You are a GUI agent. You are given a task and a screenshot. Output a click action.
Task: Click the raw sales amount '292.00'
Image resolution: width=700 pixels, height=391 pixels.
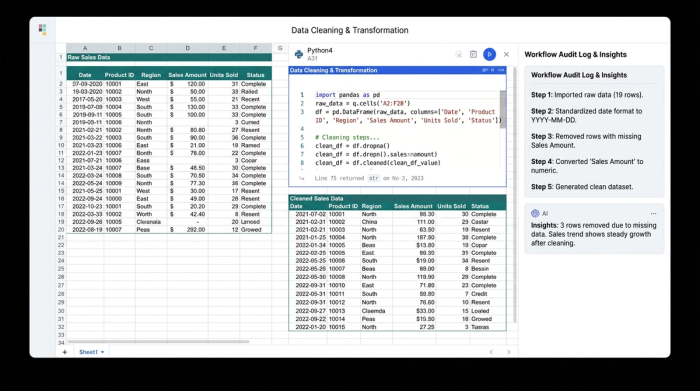(196, 229)
